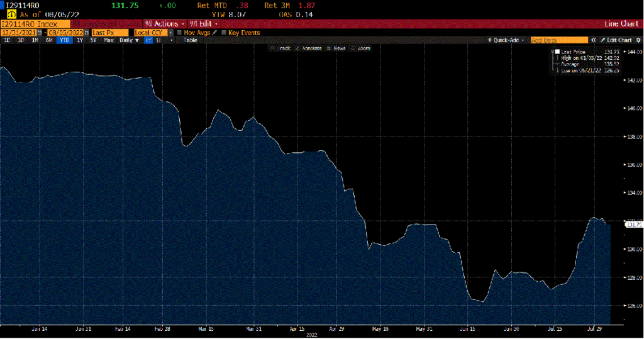The image size is (644, 339).
Task: Click the line chart type icon
Action: [149, 40]
